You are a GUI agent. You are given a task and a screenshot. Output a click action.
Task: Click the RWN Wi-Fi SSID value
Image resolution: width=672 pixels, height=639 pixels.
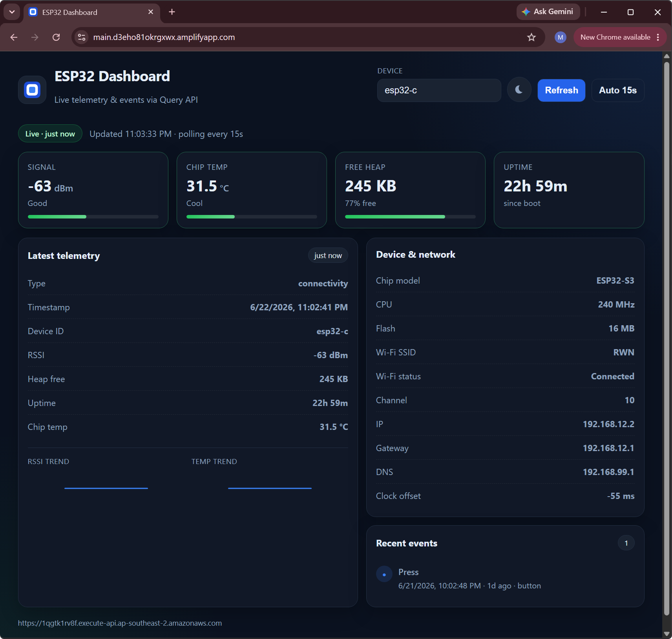[x=624, y=353]
